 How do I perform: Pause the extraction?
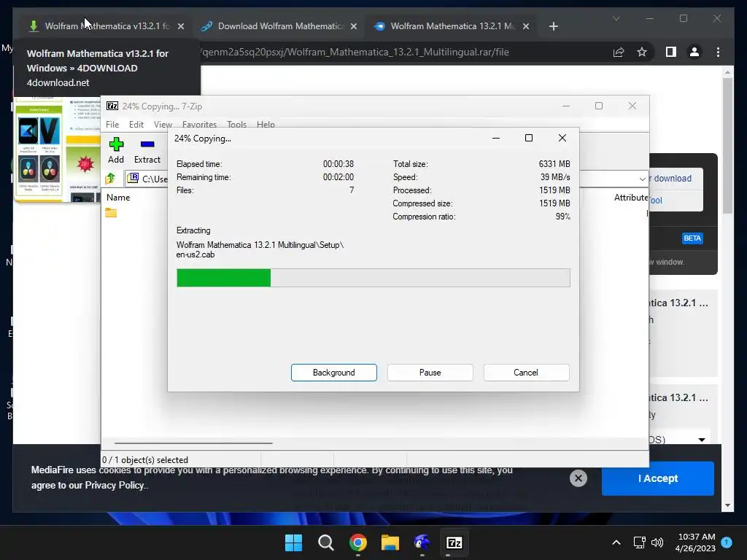click(430, 373)
